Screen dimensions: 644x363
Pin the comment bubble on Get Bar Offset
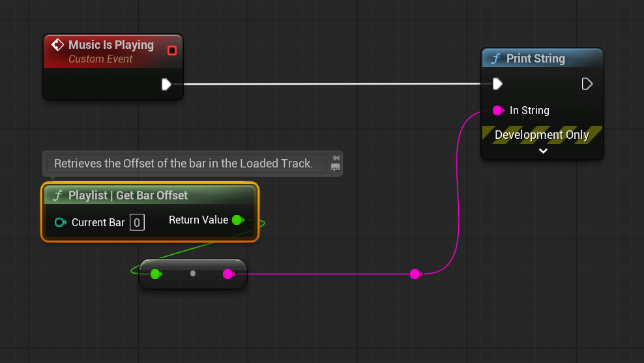336,158
